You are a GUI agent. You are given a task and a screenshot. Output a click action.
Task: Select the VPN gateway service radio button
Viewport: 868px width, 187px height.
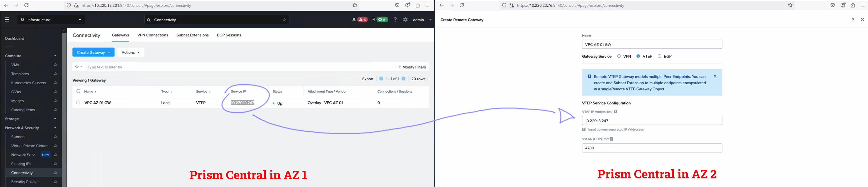coord(619,56)
